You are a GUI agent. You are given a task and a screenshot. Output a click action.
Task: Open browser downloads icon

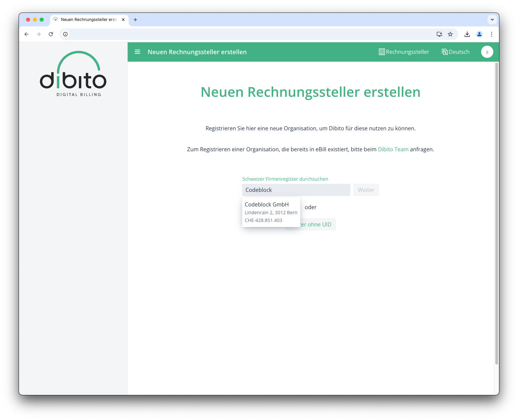[467, 34]
